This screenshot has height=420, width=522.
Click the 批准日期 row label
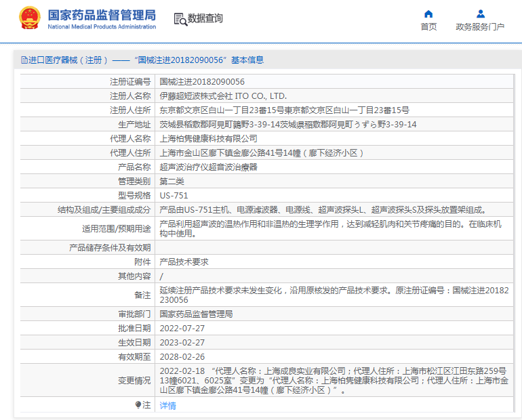pos(134,329)
